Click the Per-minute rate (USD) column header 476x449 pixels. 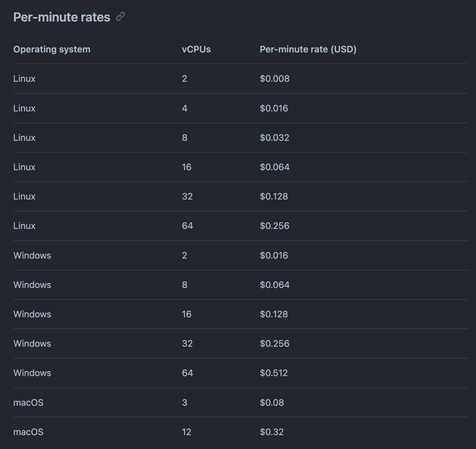(308, 49)
